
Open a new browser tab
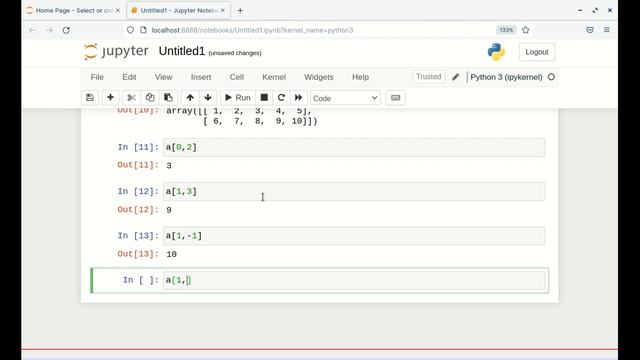pyautogui.click(x=240, y=11)
